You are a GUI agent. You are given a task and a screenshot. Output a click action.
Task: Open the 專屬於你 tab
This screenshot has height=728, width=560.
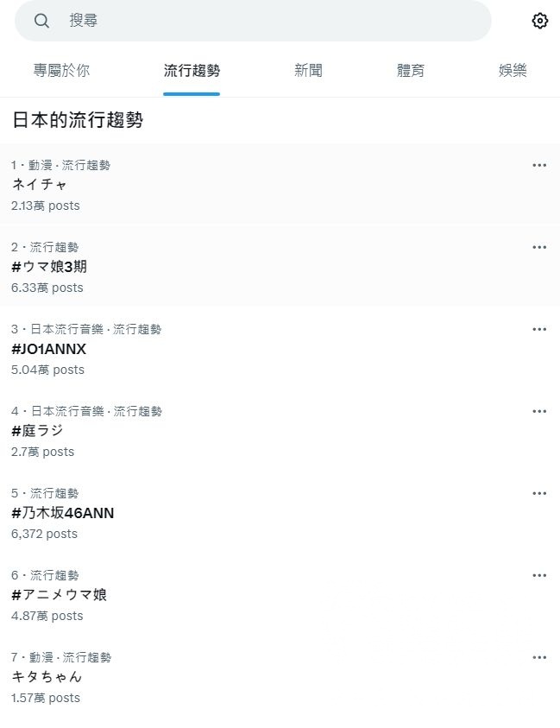tap(62, 70)
